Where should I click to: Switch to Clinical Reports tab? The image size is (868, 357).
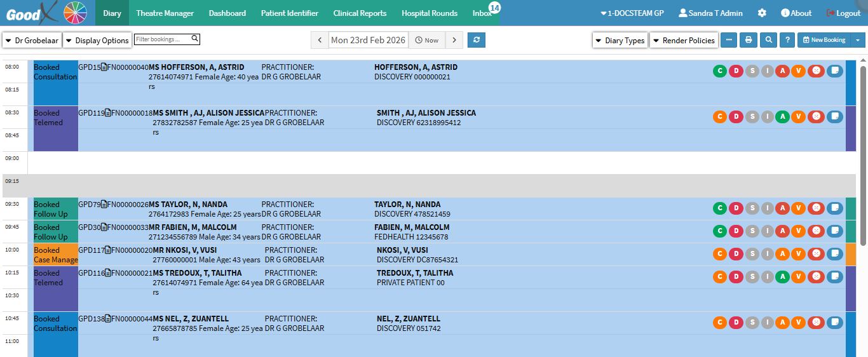coord(360,13)
